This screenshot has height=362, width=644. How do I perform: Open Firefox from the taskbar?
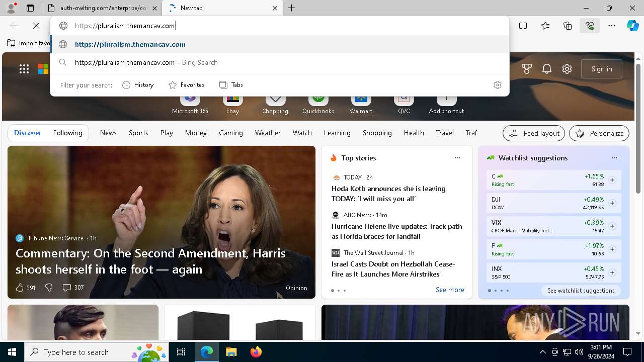point(256,352)
